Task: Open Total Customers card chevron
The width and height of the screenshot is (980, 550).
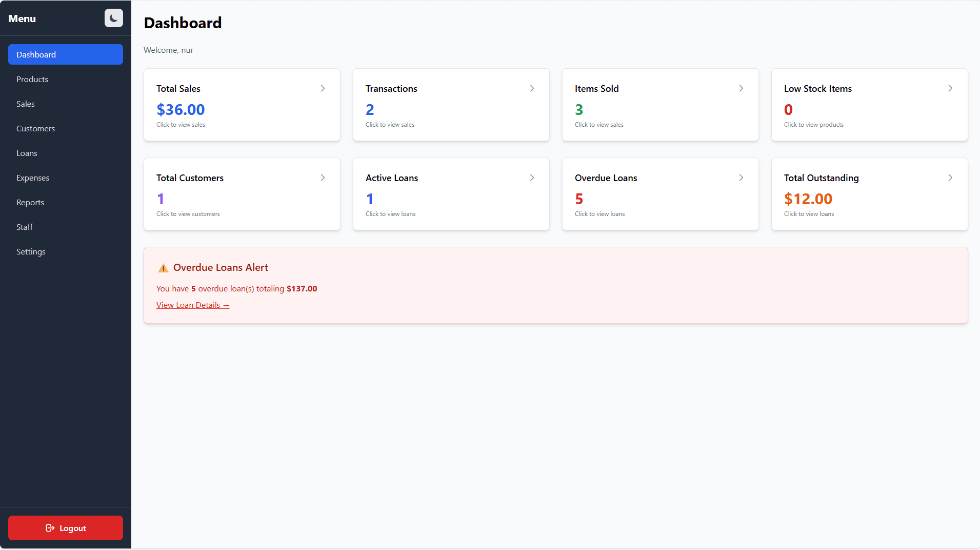Action: tap(323, 178)
